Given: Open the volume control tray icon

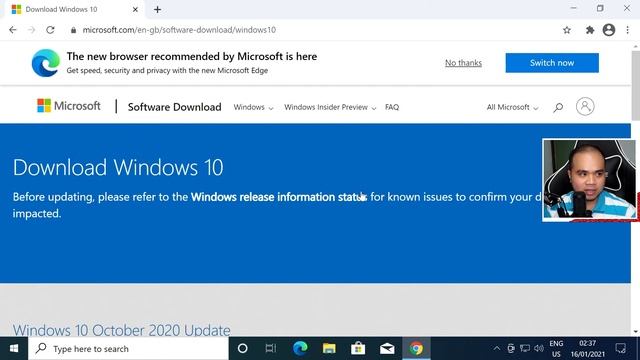Looking at the screenshot, I should 539,349.
